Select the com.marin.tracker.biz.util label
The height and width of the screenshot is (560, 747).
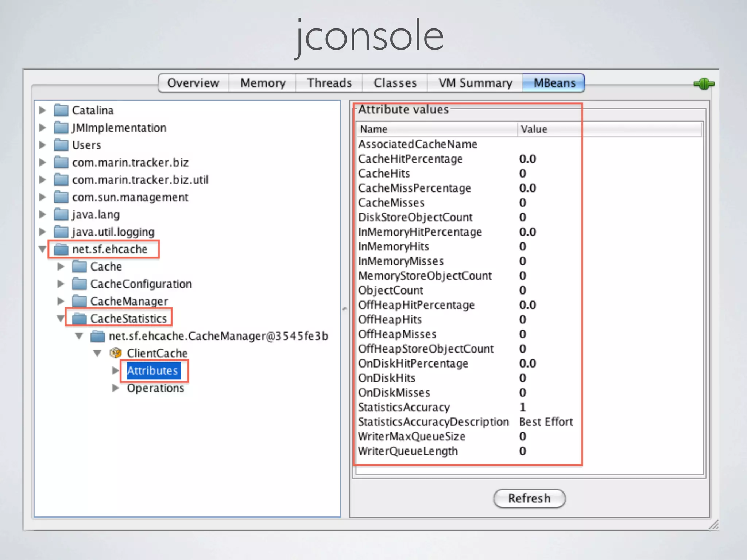(140, 180)
